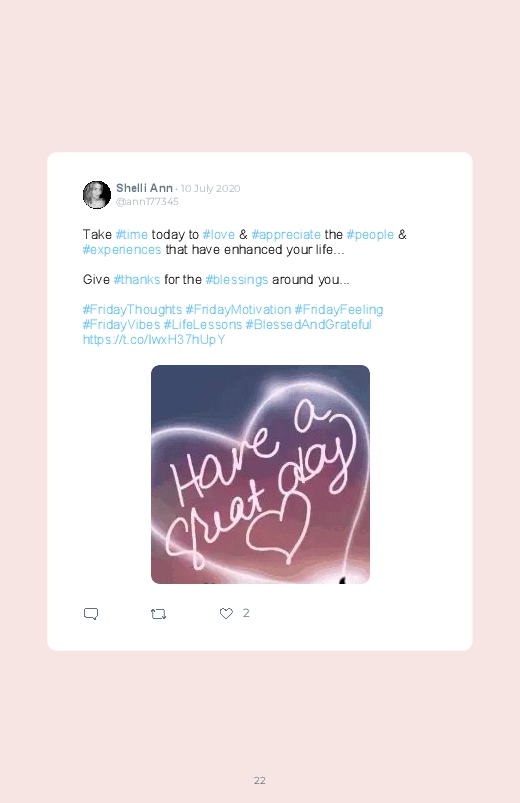This screenshot has width=520, height=803.
Task: Follow the #people hashtag
Action: [370, 235]
